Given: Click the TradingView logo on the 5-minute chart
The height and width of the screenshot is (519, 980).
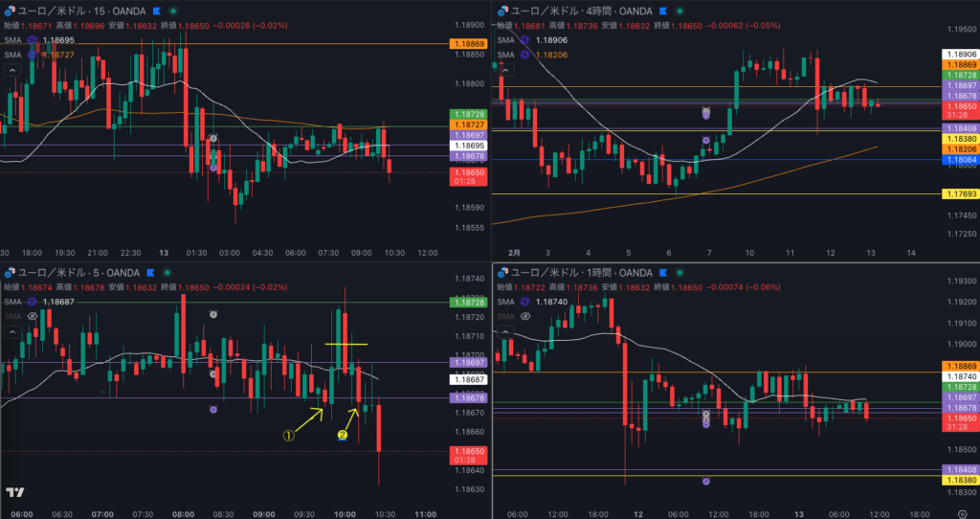Looking at the screenshot, I should tap(15, 492).
